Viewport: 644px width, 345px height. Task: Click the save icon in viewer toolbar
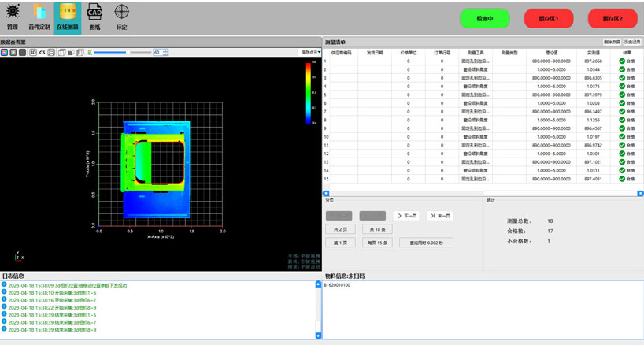(x=51, y=52)
